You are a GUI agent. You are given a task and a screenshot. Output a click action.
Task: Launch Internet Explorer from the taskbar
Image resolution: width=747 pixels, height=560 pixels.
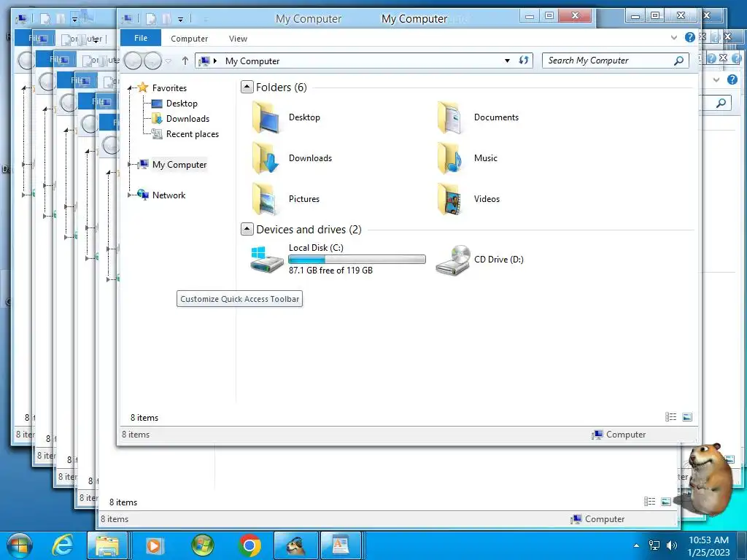click(63, 545)
